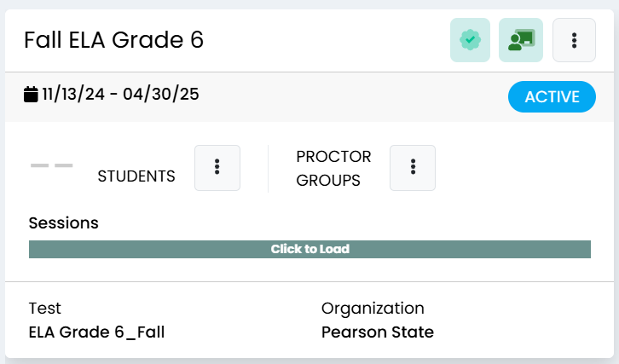Select the Fall ELA Grade 6 title
This screenshot has height=364, width=619.
pyautogui.click(x=113, y=40)
